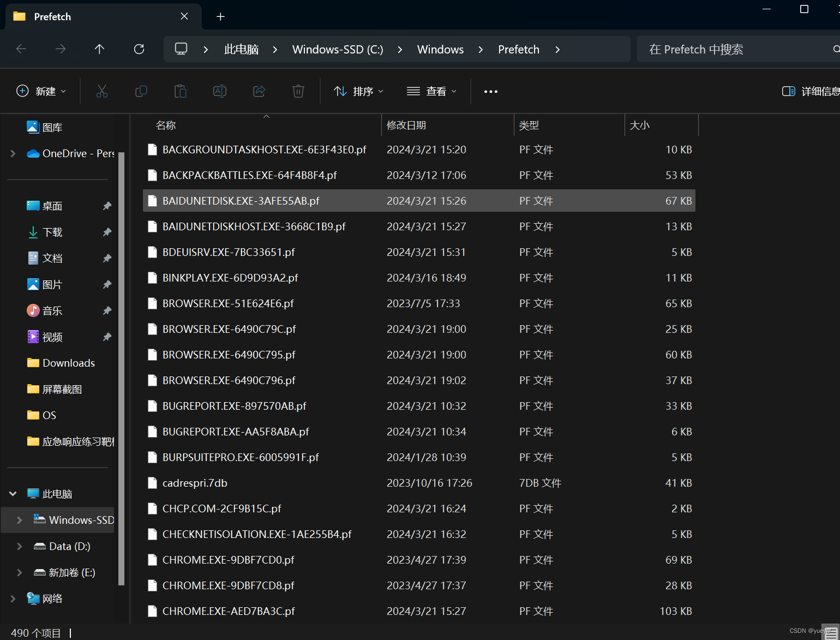
Task: Toggle the 详细信息 details pane
Action: click(x=811, y=91)
